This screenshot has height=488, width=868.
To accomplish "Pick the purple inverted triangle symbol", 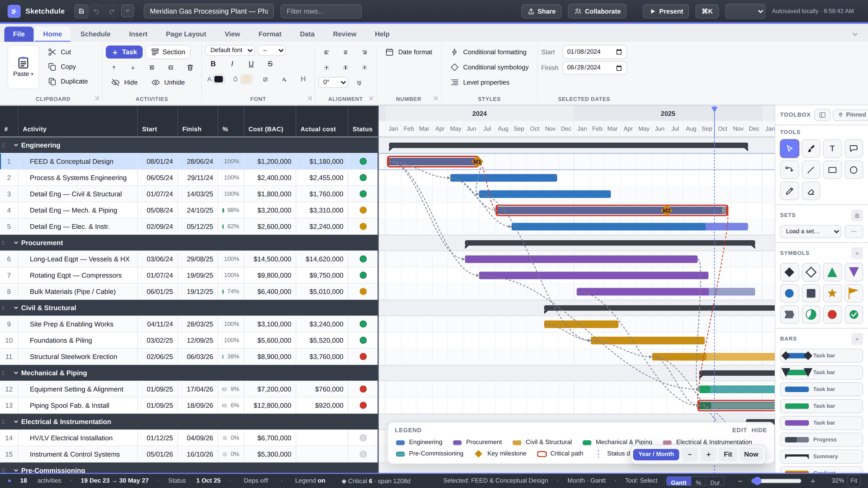I will tap(853, 272).
